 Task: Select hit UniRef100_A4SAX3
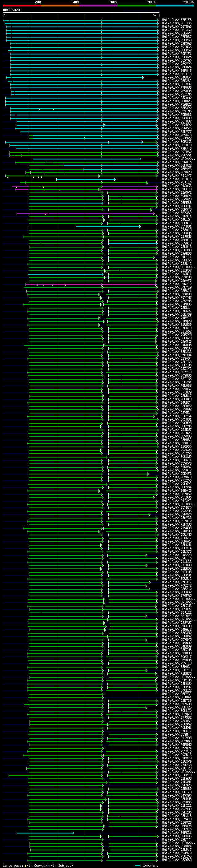177,186
